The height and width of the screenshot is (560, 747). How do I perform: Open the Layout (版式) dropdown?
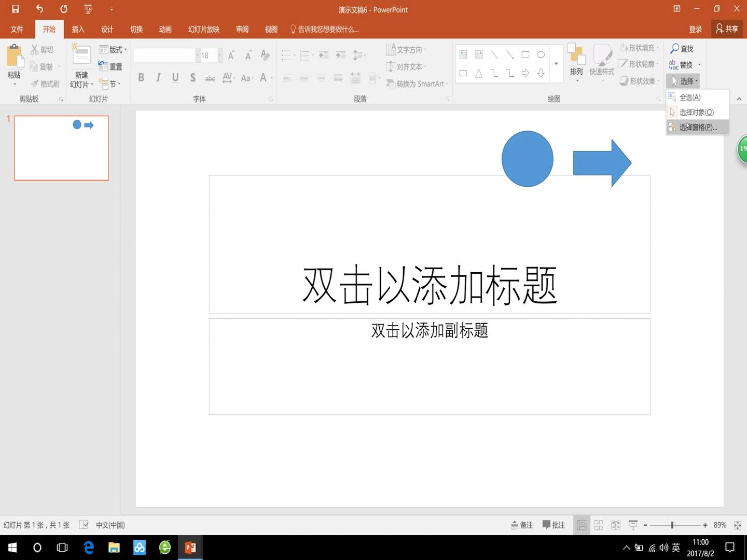[x=113, y=49]
